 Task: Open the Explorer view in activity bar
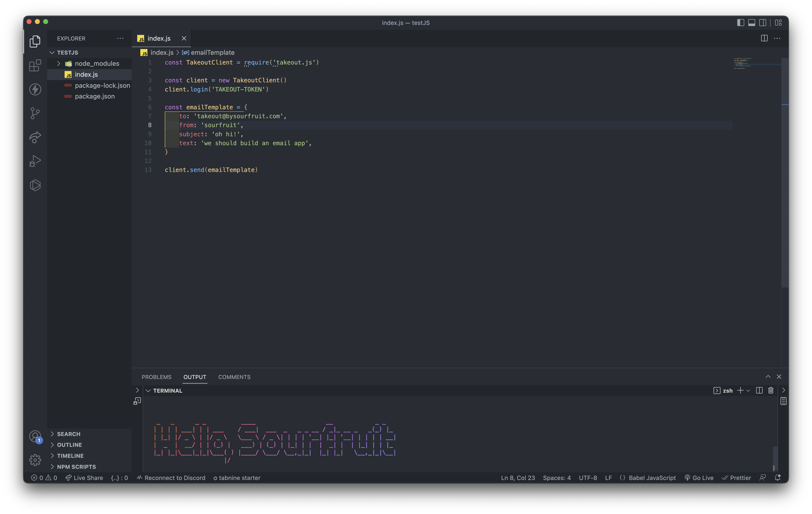pyautogui.click(x=35, y=41)
